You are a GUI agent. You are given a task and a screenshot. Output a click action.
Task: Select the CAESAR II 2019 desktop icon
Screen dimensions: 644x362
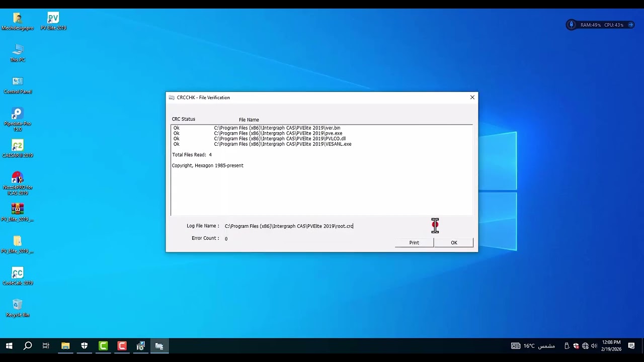point(18,149)
